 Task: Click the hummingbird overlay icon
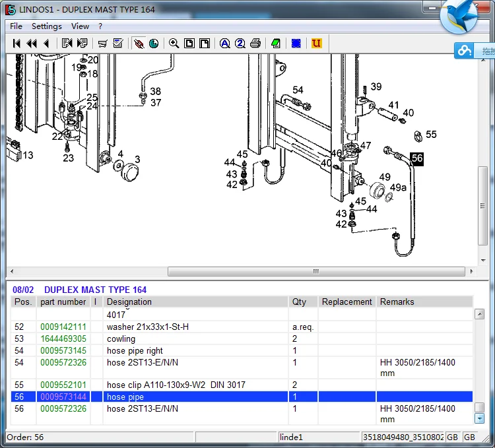click(459, 16)
